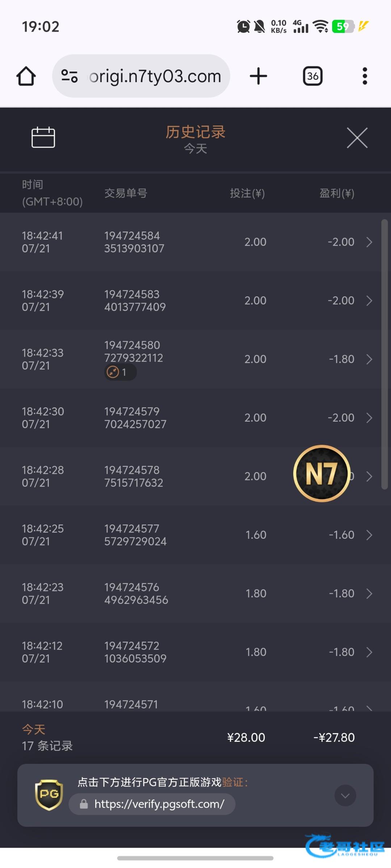The image size is (391, 868).
Task: Select transaction 194724576 row
Action: tap(136, 593)
